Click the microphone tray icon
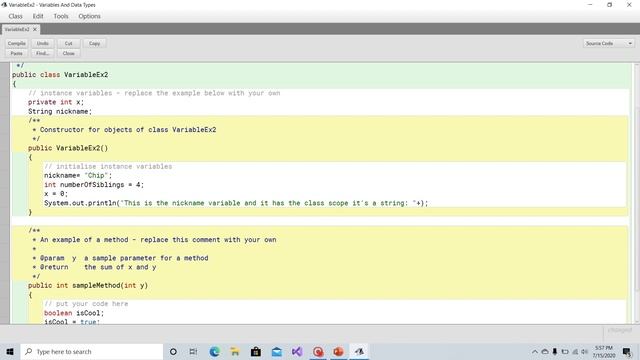Viewport: 640px width, 360px height. click(x=555, y=351)
